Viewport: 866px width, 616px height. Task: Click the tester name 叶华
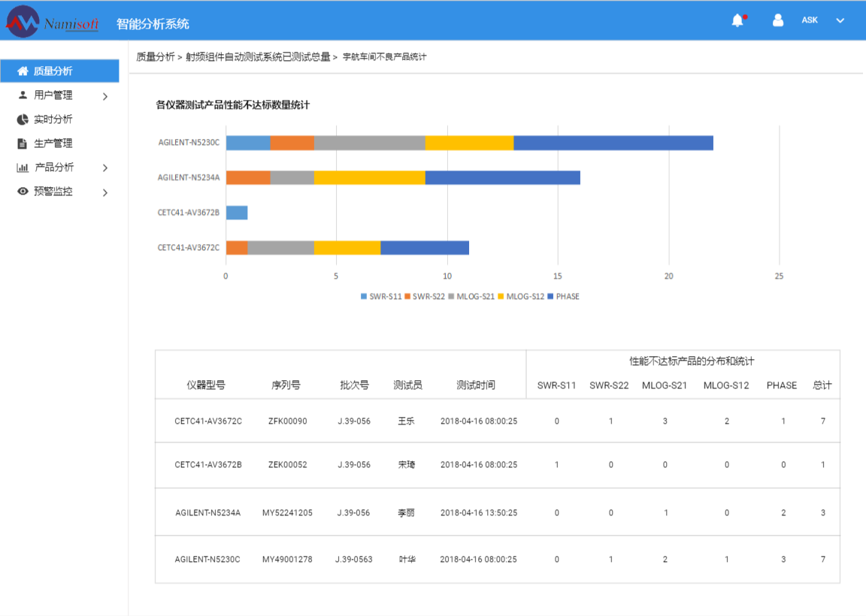407,559
